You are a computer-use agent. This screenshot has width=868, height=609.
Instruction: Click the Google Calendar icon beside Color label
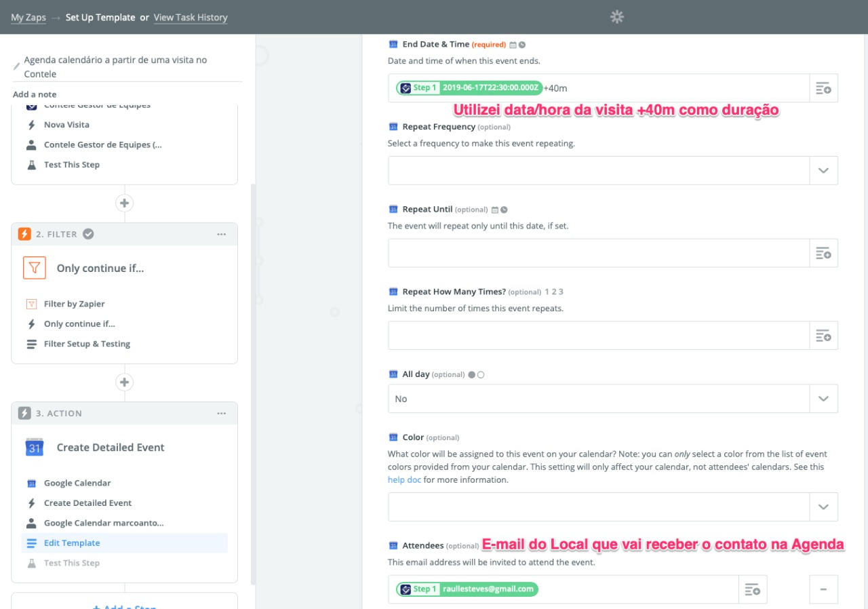tap(393, 437)
